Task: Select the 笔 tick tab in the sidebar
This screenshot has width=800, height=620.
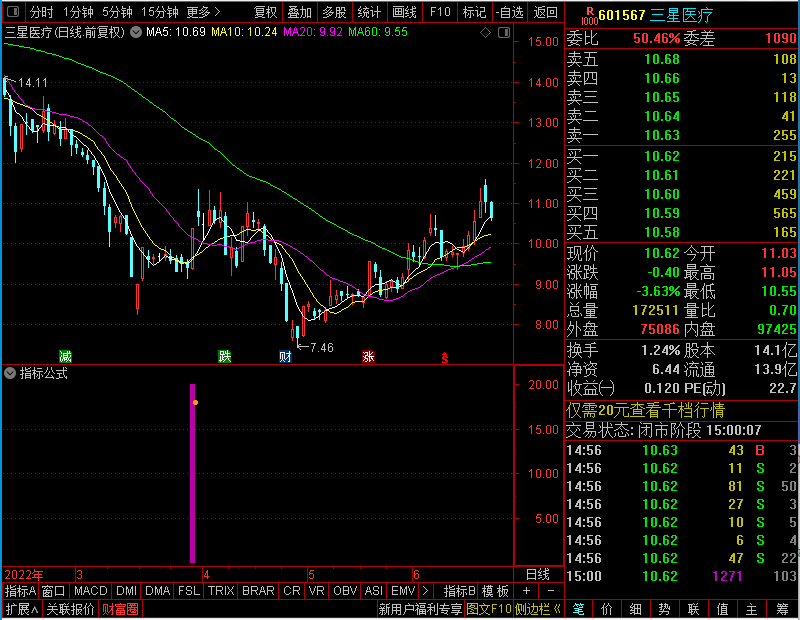Action: pos(579,609)
